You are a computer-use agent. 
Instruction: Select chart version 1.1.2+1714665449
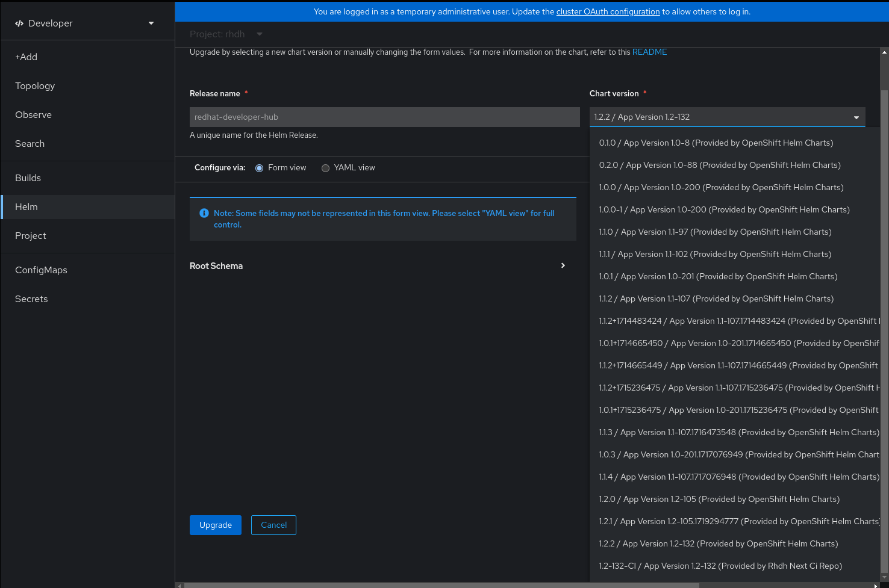click(x=734, y=365)
